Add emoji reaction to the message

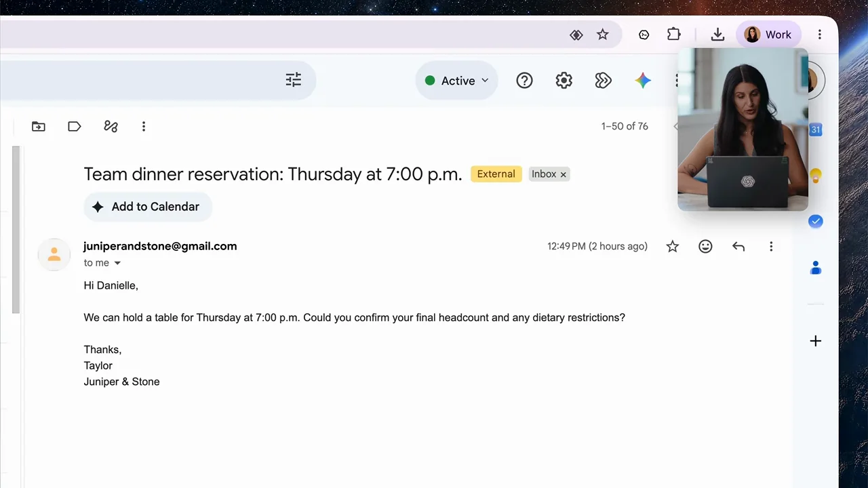pyautogui.click(x=705, y=247)
